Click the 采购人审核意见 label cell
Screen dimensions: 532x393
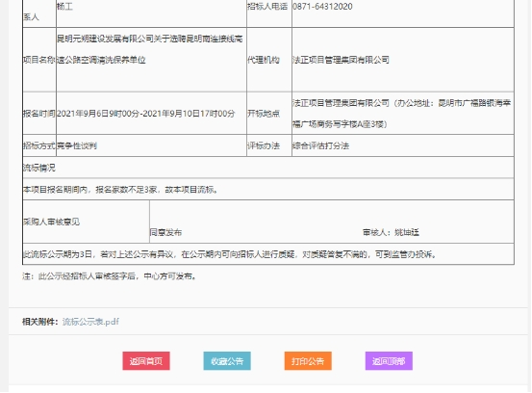(86, 222)
